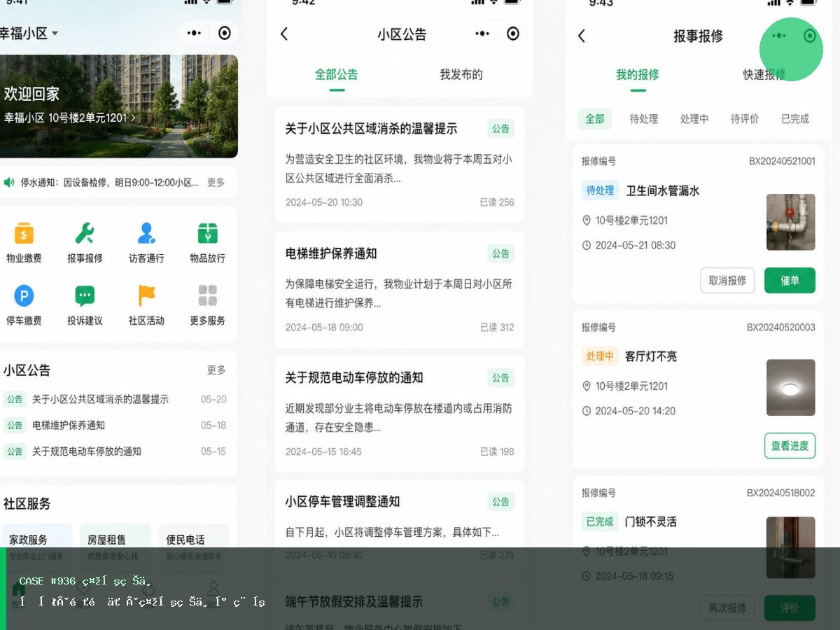Open 物品放行 package icon
Image resolution: width=840 pixels, height=630 pixels.
pyautogui.click(x=207, y=233)
